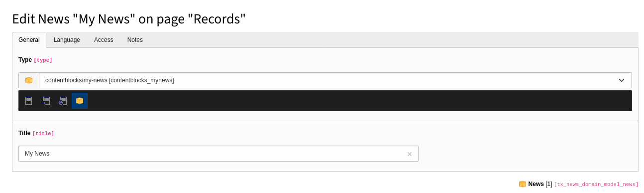Select the highlighted orange cube type icon
This screenshot has width=644, height=193.
click(80, 101)
